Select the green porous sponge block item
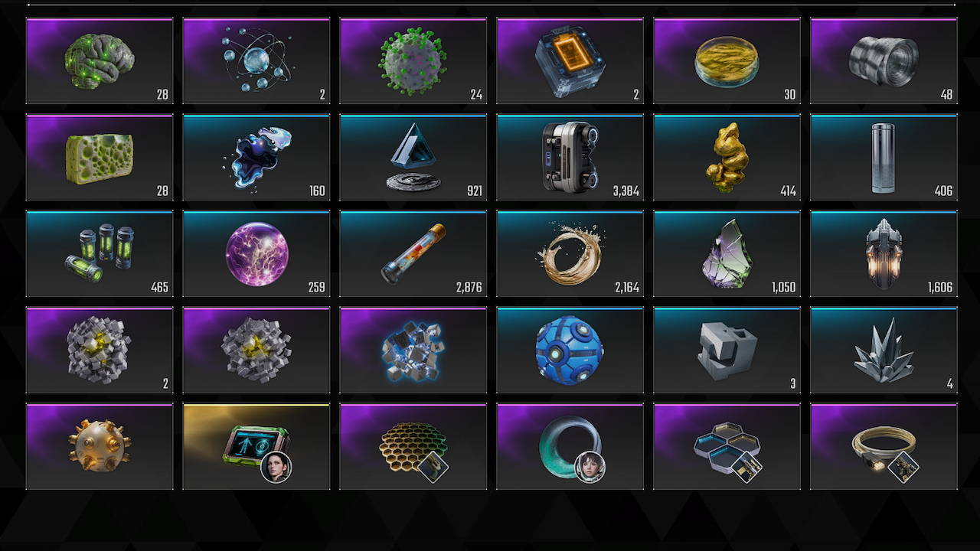 coord(100,158)
